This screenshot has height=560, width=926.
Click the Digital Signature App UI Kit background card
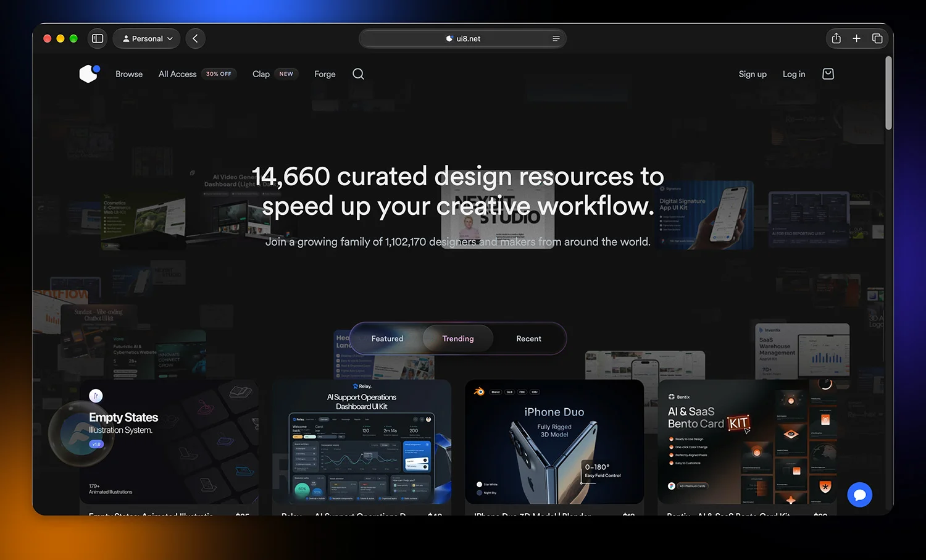706,215
